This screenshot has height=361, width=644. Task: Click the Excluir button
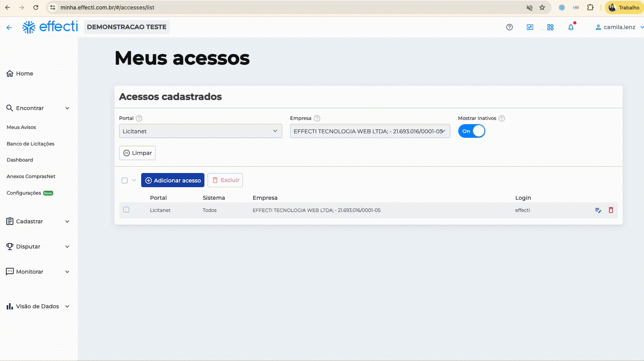pyautogui.click(x=225, y=180)
